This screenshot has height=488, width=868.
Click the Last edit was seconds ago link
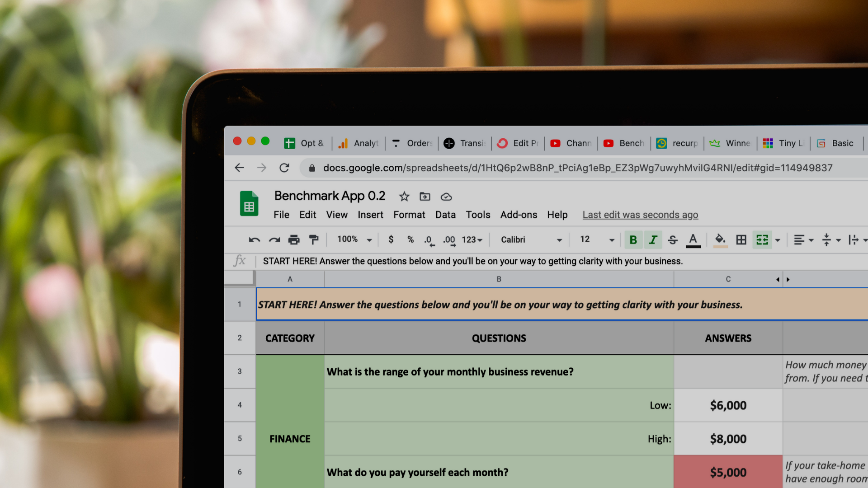640,215
